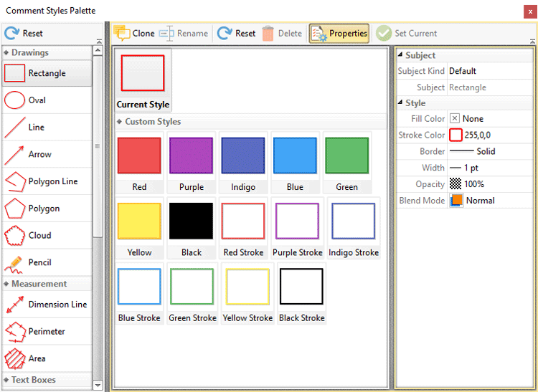
Task: Choose the Perimeter measurement tool
Action: (x=46, y=332)
